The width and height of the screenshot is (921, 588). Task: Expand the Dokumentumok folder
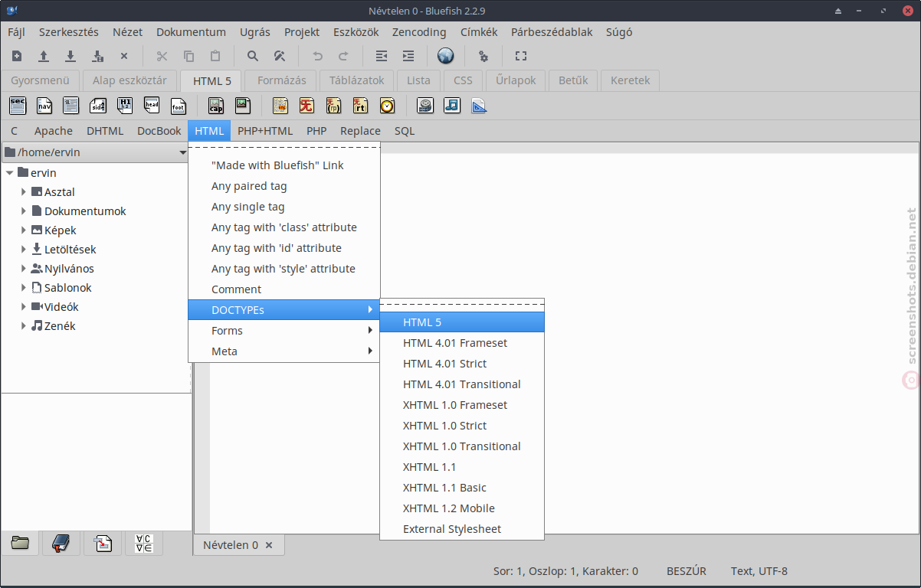[24, 211]
